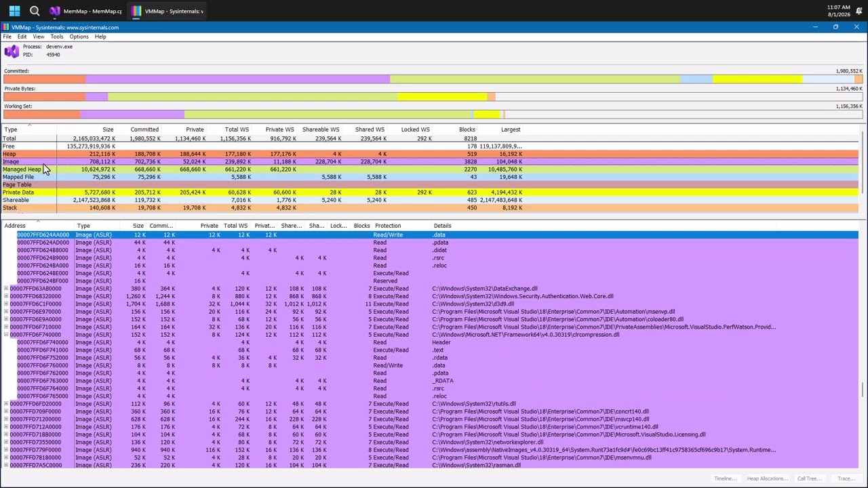
Task: Select the _RDATA section row
Action: (x=431, y=381)
